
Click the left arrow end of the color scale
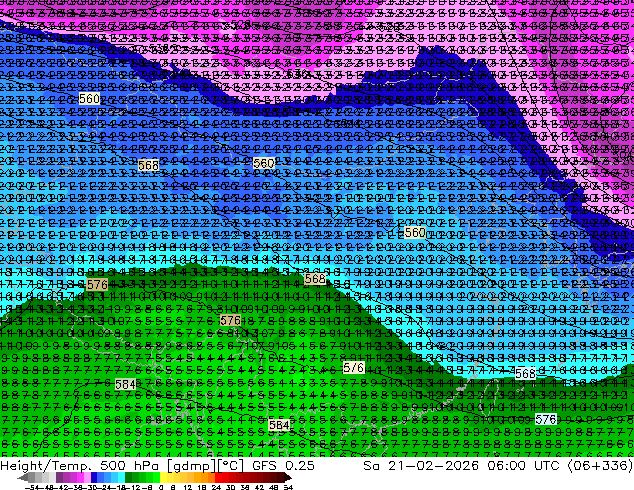(x=22, y=478)
